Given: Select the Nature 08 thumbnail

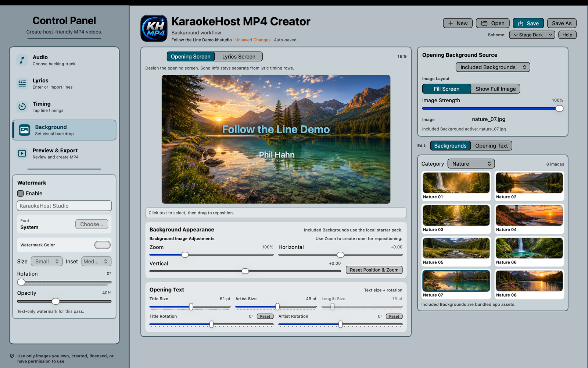Looking at the screenshot, I should pos(529,281).
